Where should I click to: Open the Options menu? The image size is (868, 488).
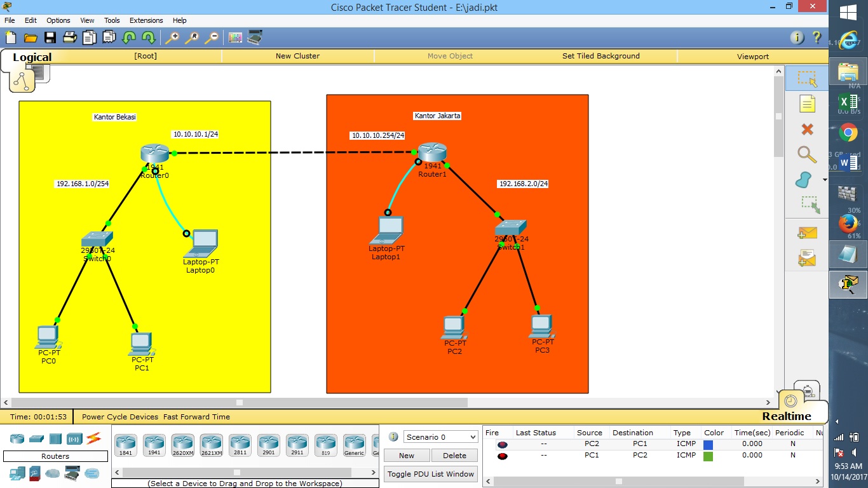(x=58, y=20)
